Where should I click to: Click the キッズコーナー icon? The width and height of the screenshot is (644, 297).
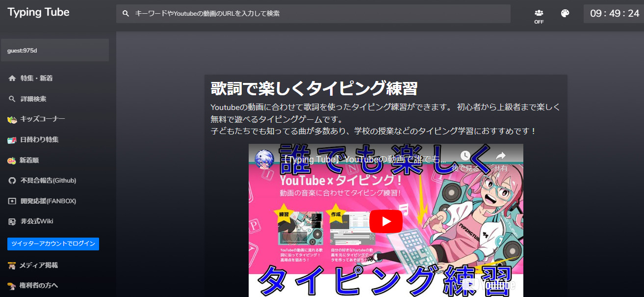pyautogui.click(x=12, y=119)
